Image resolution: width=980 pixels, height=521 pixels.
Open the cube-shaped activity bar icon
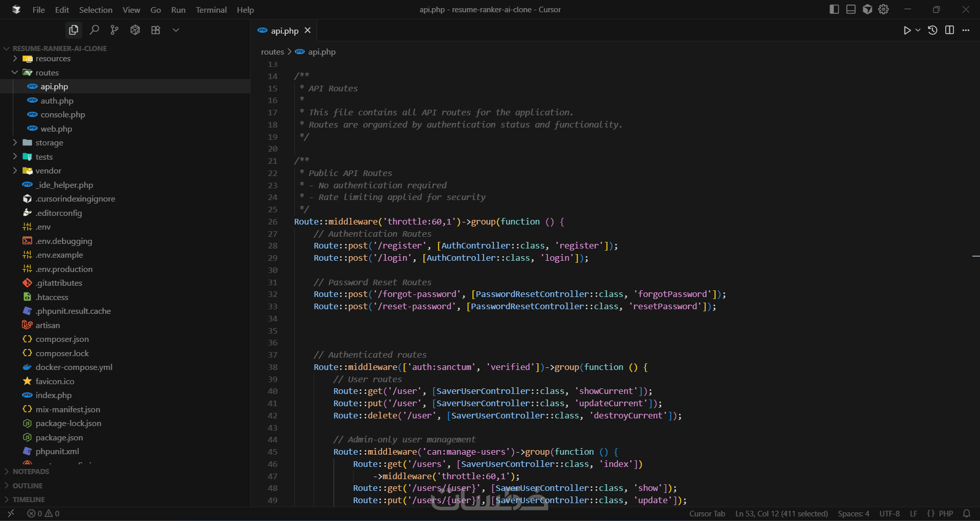[135, 30]
